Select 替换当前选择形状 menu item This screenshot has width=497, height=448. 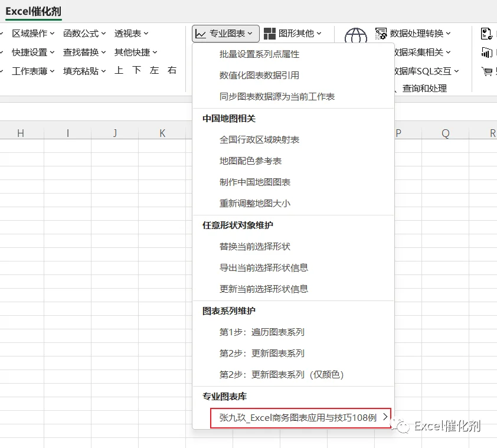293,247
